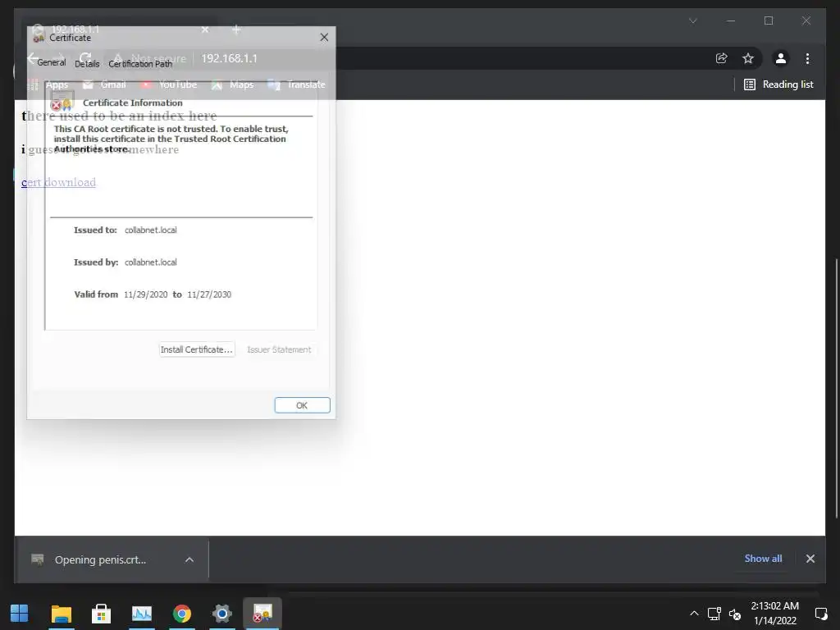
Task: Open the Chrome profile avatar
Action: [781, 58]
